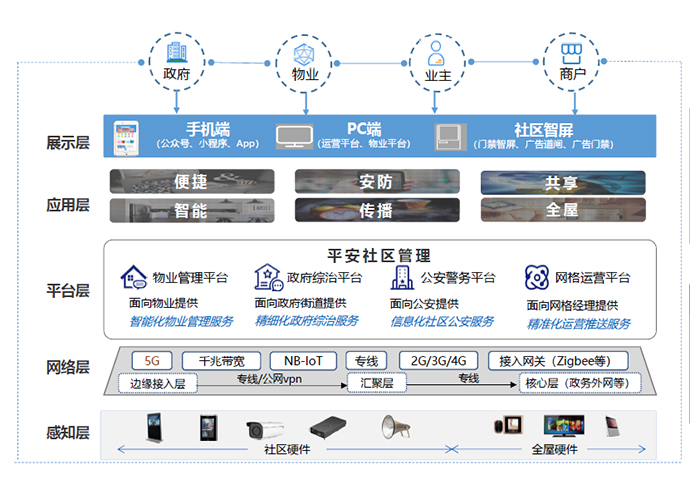Select the 千兆带宽 network box

(x=221, y=361)
